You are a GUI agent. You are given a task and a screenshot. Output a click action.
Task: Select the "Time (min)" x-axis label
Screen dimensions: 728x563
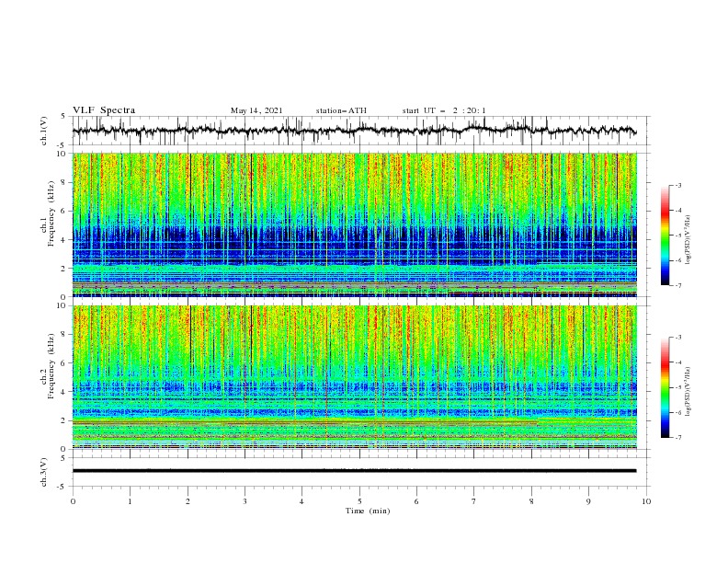368,511
